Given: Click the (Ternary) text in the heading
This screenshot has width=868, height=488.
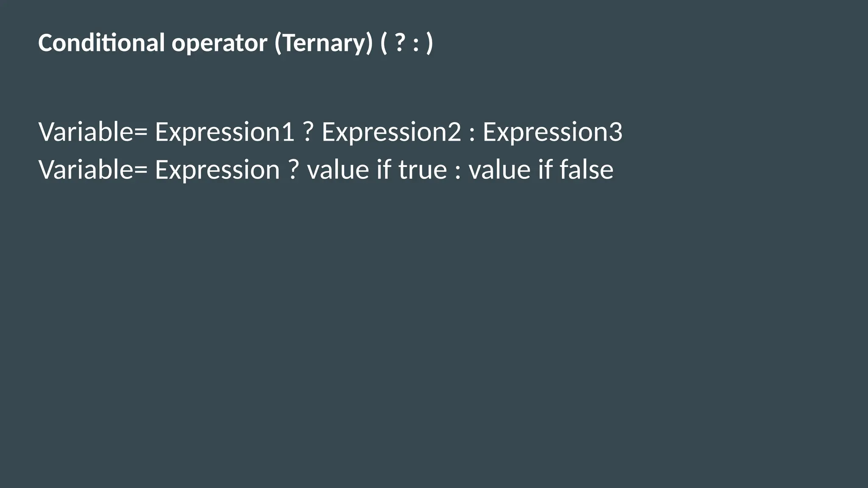Looking at the screenshot, I should click(x=324, y=44).
